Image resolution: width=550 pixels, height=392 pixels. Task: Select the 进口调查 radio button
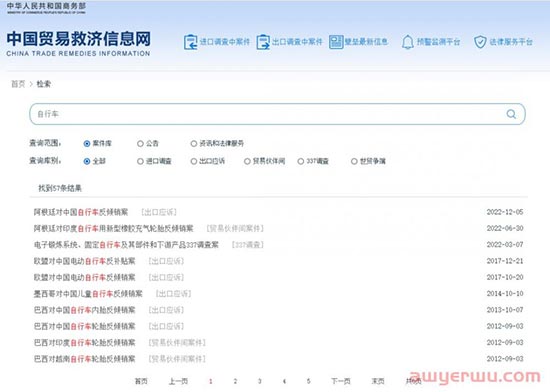140,161
